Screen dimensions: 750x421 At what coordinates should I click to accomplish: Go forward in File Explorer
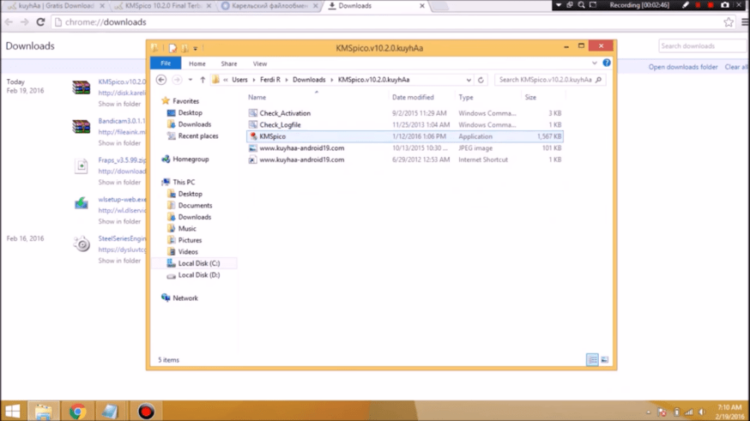(177, 80)
